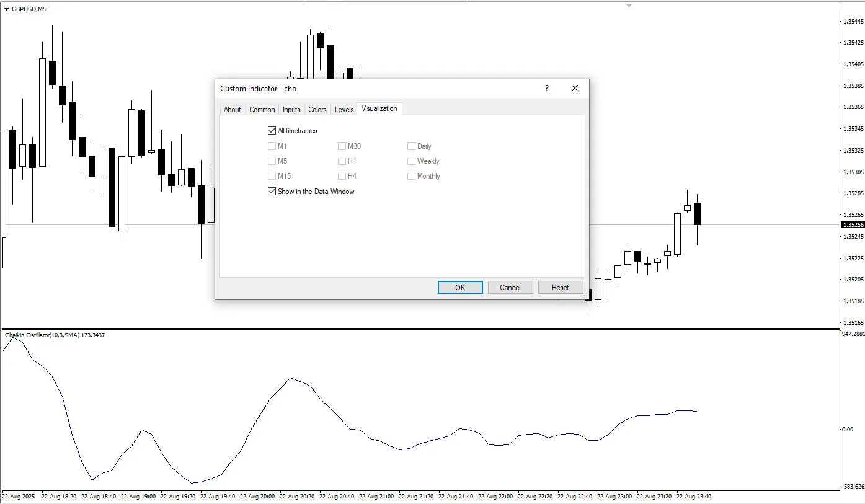Toggle the M5 timeframe checkbox

pyautogui.click(x=272, y=161)
